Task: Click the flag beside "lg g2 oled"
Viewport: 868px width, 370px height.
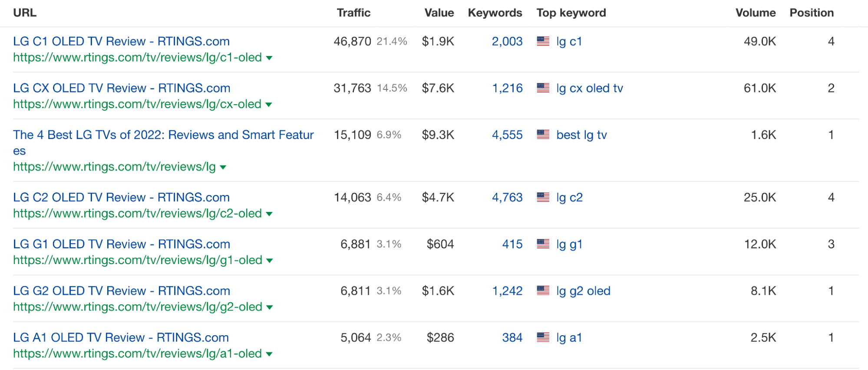Action: (x=542, y=291)
